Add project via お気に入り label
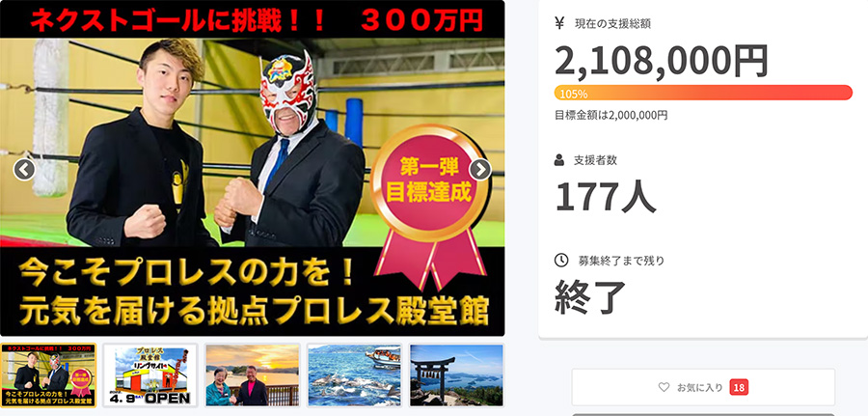The width and height of the screenshot is (868, 416). pos(700,388)
